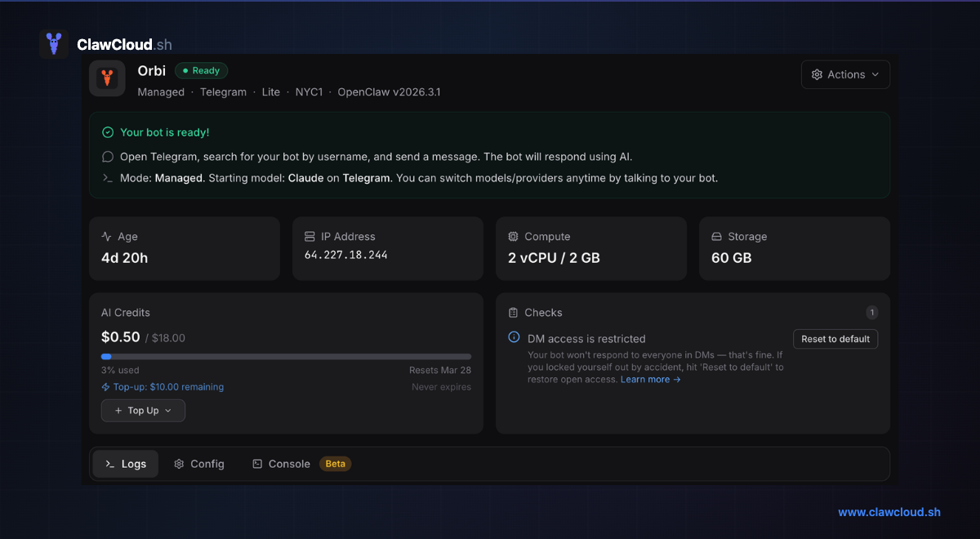The height and width of the screenshot is (539, 980).
Task: Click the IP Address server icon
Action: 310,237
